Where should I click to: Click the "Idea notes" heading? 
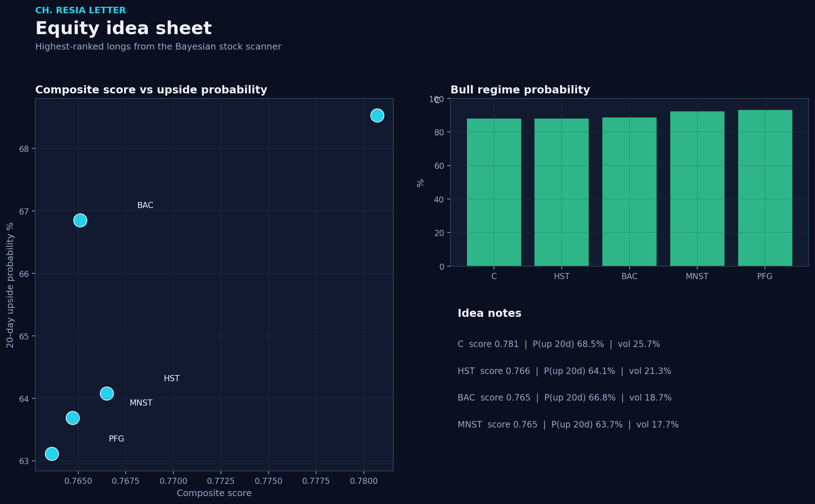[x=490, y=313]
